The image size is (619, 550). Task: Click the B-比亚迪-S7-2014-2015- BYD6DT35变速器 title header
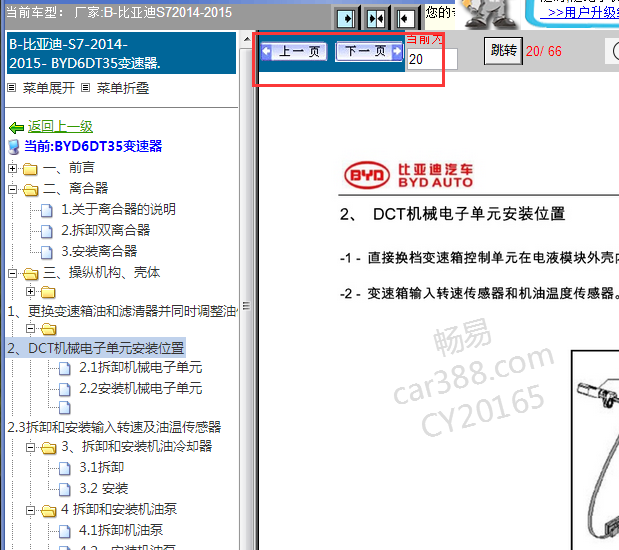pyautogui.click(x=121, y=53)
